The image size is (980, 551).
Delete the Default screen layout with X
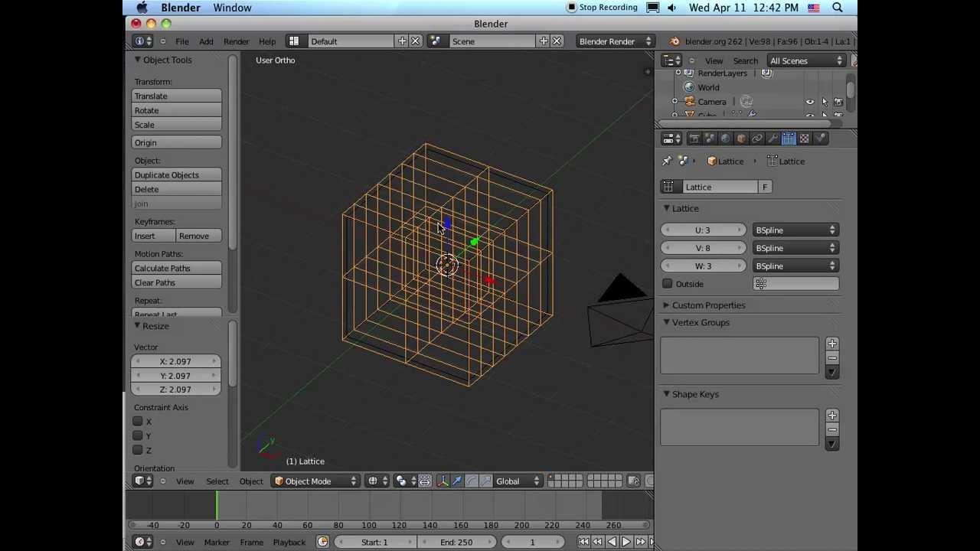point(416,41)
